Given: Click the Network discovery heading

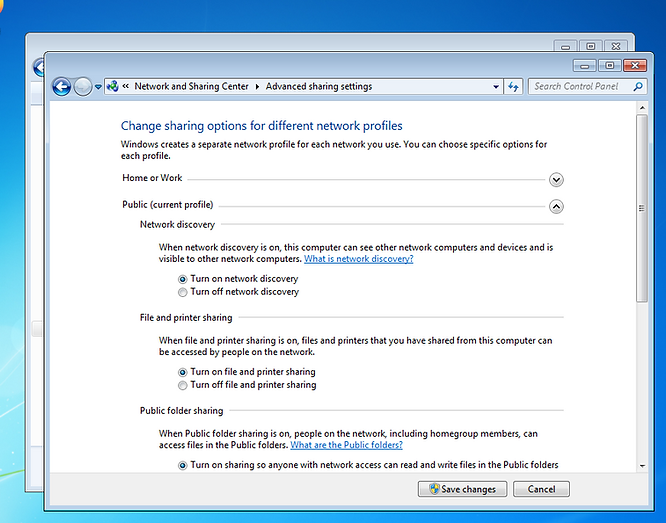Looking at the screenshot, I should pyautogui.click(x=177, y=224).
